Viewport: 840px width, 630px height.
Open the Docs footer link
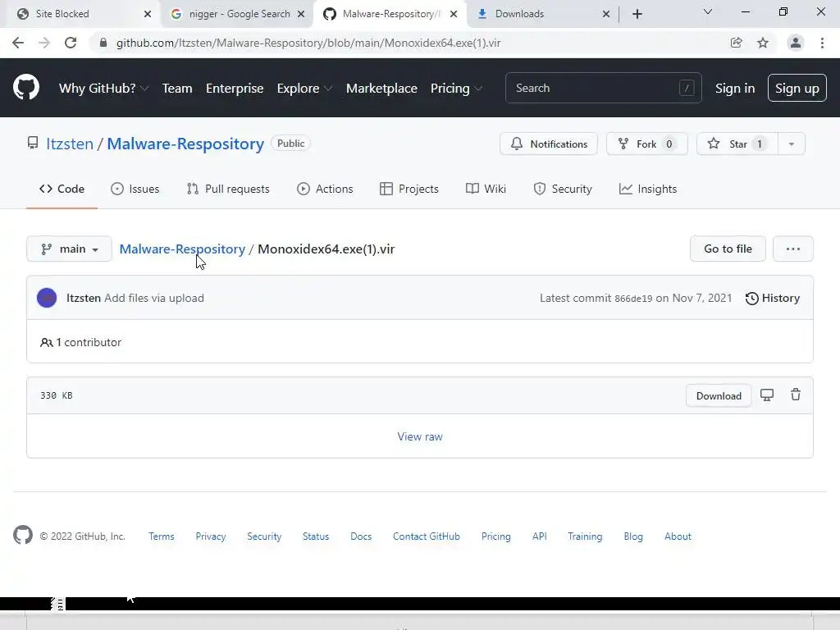361,536
